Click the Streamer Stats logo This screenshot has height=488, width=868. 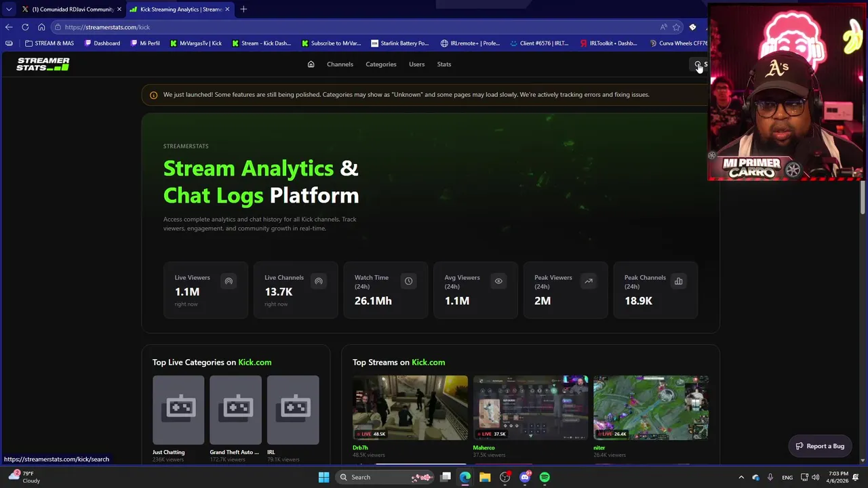(x=43, y=64)
